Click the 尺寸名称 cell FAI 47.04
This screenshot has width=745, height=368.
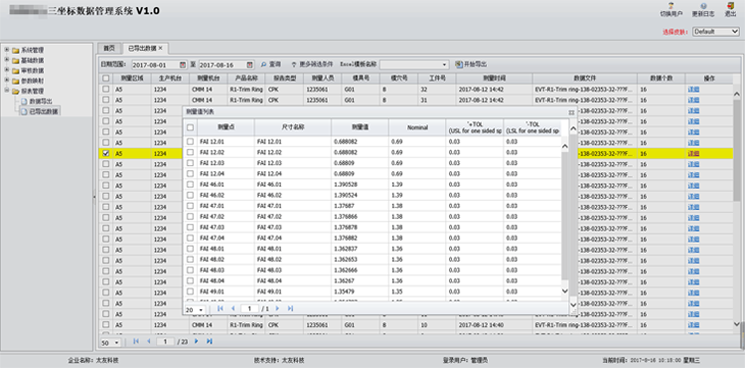tap(293, 238)
